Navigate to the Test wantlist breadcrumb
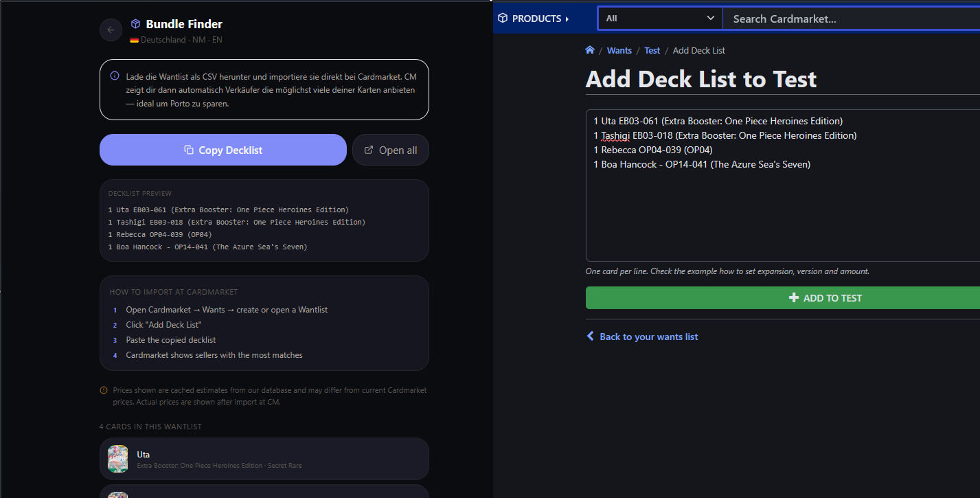980x498 pixels. (652, 51)
